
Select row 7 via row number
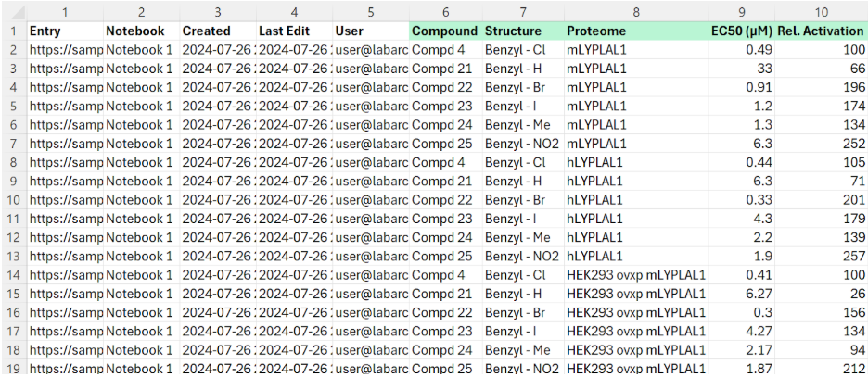(14, 144)
